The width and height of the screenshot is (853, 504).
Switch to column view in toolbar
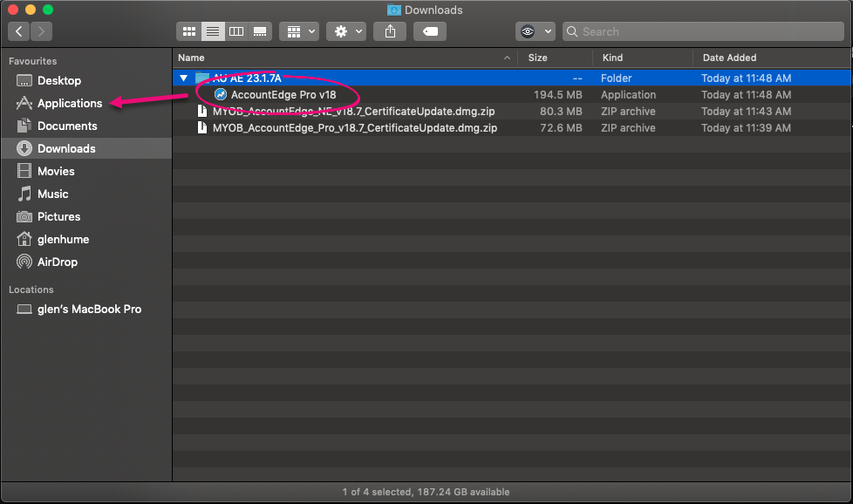(235, 31)
